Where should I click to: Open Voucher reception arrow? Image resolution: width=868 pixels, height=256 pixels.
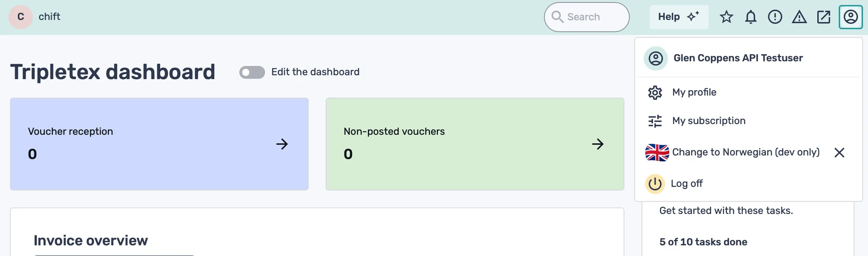(x=282, y=144)
